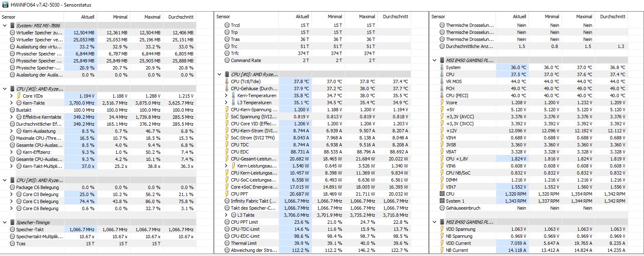Collapse the Speicher-Timings group
644x256 pixels.
click(5, 222)
